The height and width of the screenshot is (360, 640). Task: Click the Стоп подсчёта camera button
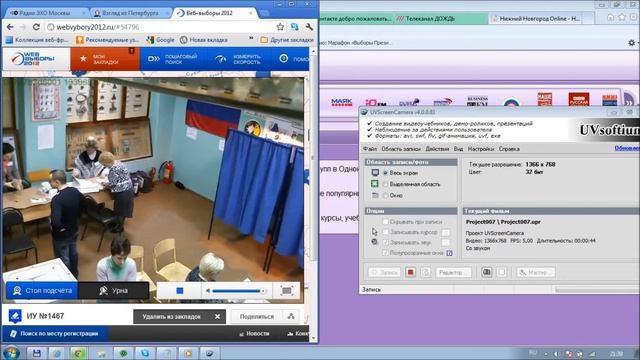(x=42, y=291)
